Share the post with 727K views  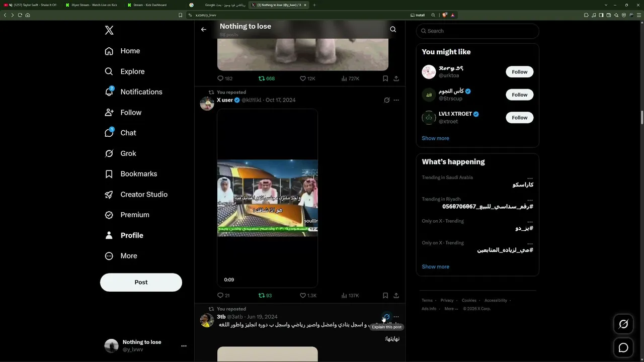pyautogui.click(x=396, y=78)
